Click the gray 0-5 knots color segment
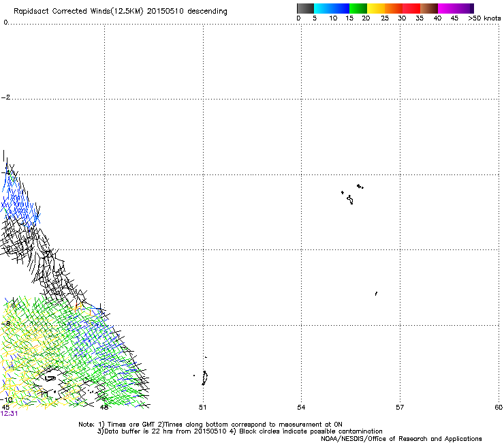 [305, 8]
